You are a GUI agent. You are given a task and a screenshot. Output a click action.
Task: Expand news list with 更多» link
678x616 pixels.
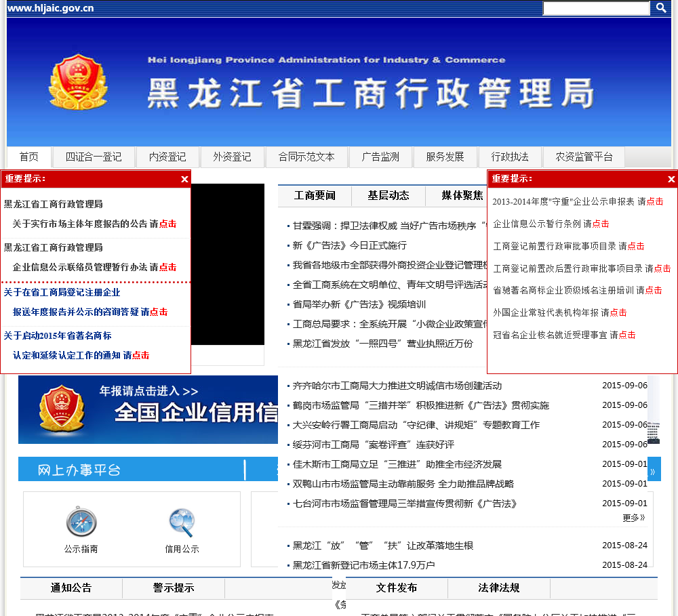pos(633,518)
